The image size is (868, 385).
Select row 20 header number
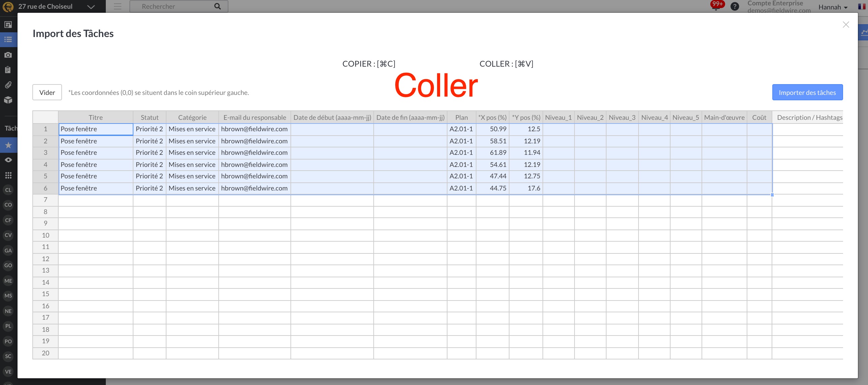[x=45, y=353]
